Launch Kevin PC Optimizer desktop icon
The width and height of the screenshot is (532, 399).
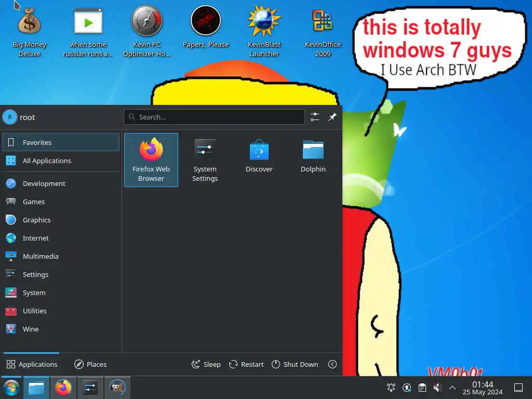[x=147, y=32]
